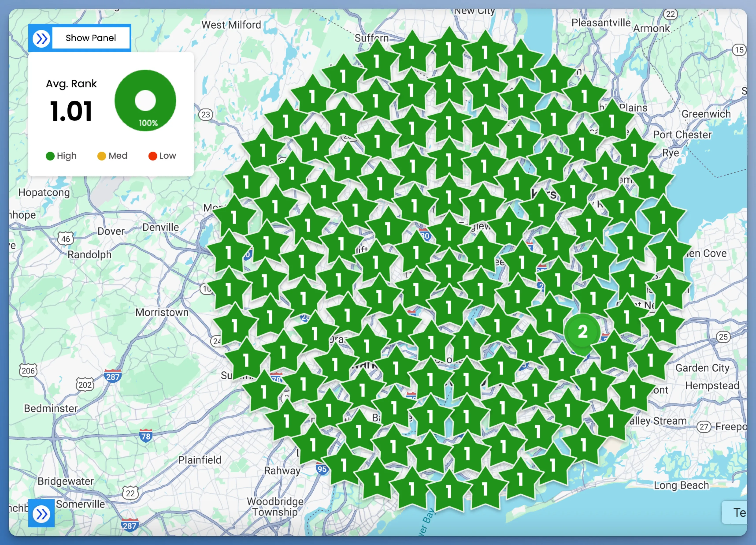Screen dimensions: 756x545
Task: Expand the bottom-left double-chevron panel icon
Action: (x=41, y=514)
